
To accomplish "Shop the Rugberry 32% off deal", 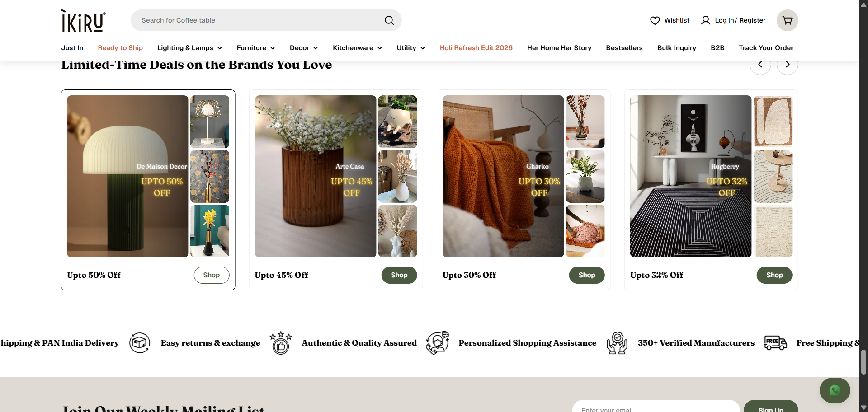I will pyautogui.click(x=774, y=275).
